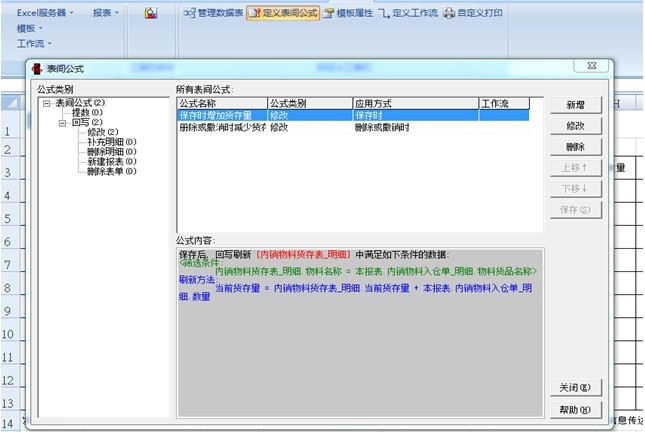Screen dimensions: 645x432
Task: Click the 新增 button
Action: (575, 105)
